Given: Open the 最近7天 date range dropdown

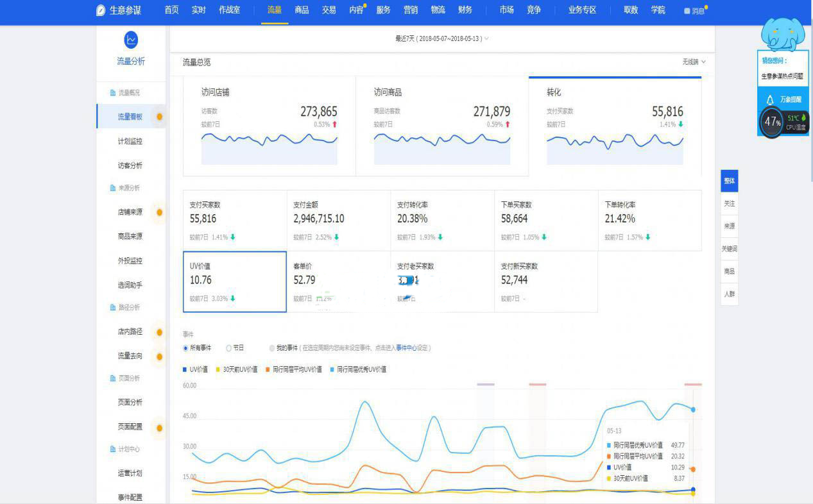Looking at the screenshot, I should pyautogui.click(x=441, y=38).
